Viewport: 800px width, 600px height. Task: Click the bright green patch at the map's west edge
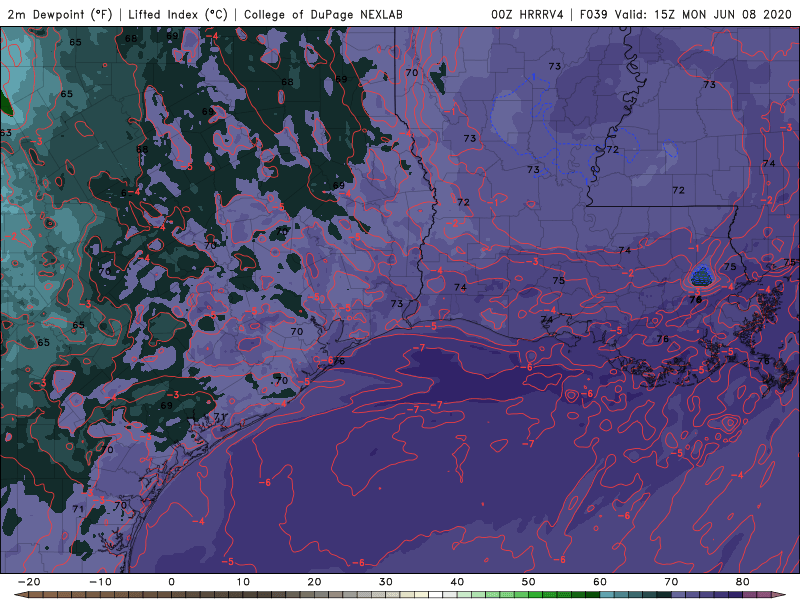[x=5, y=103]
